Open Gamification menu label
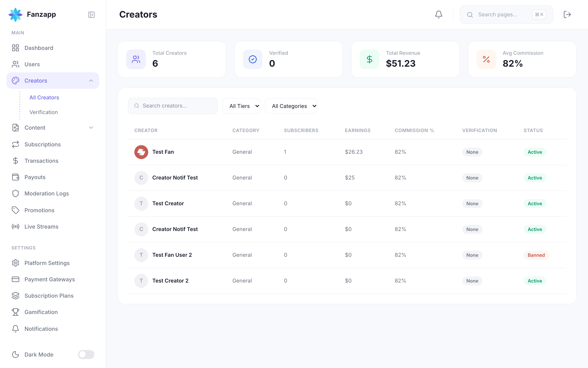The image size is (588, 368). pyautogui.click(x=41, y=312)
